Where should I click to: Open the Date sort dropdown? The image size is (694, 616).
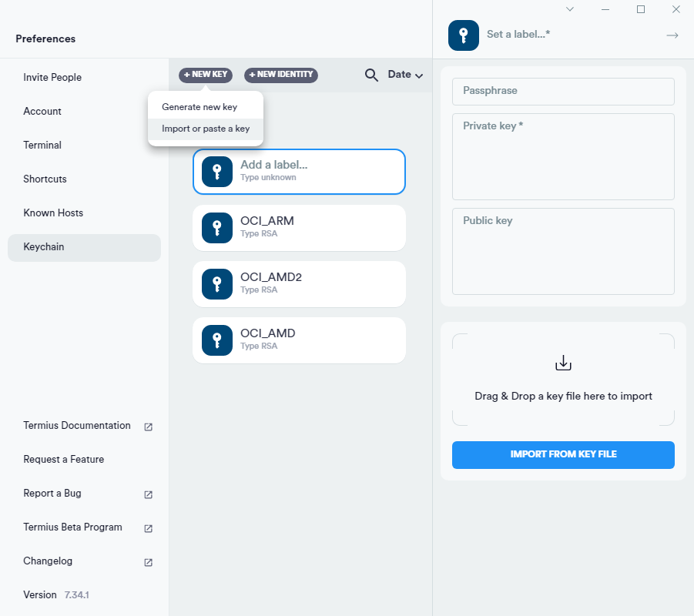[x=405, y=75]
